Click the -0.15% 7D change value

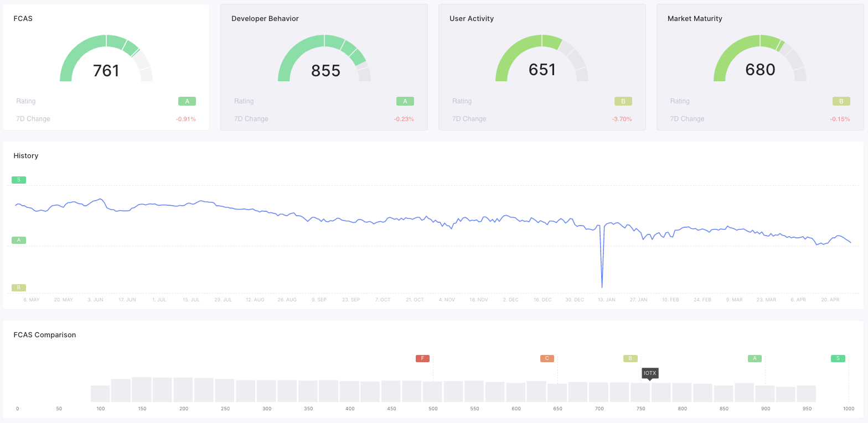[840, 119]
